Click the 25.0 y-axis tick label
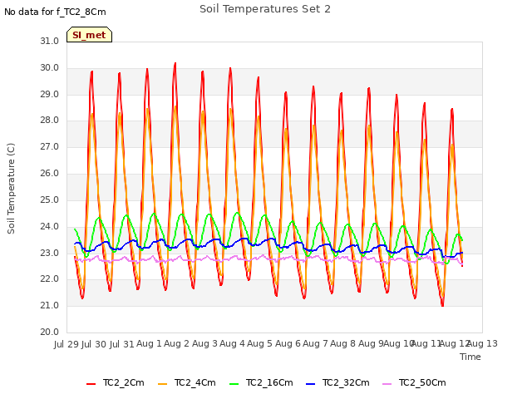The image size is (532, 399). [50, 199]
